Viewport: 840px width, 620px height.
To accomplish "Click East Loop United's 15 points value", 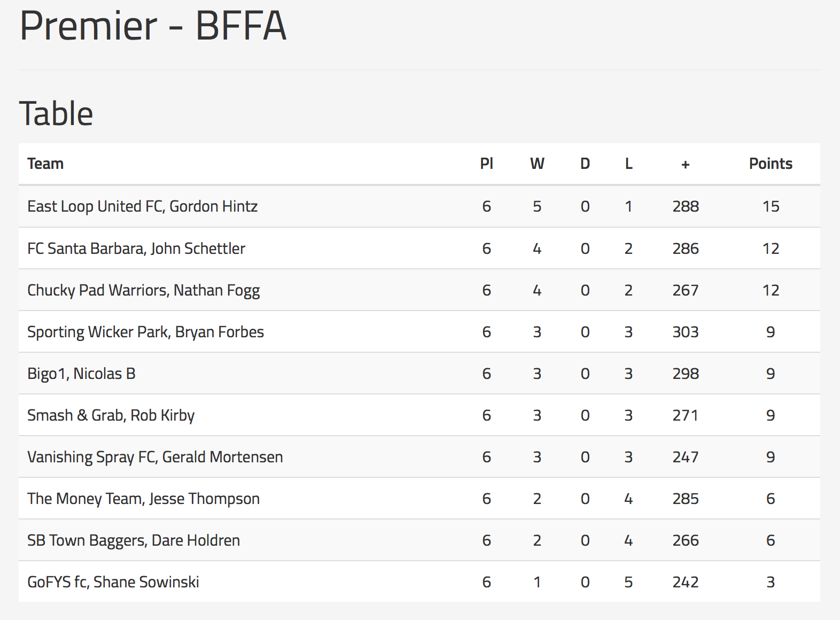I will coord(771,206).
